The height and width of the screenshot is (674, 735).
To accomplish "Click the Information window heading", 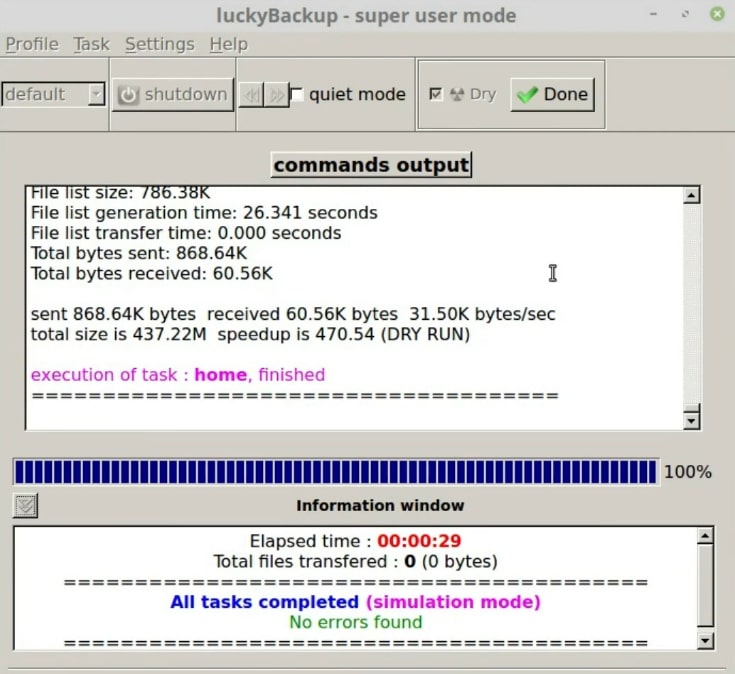I will tap(380, 506).
